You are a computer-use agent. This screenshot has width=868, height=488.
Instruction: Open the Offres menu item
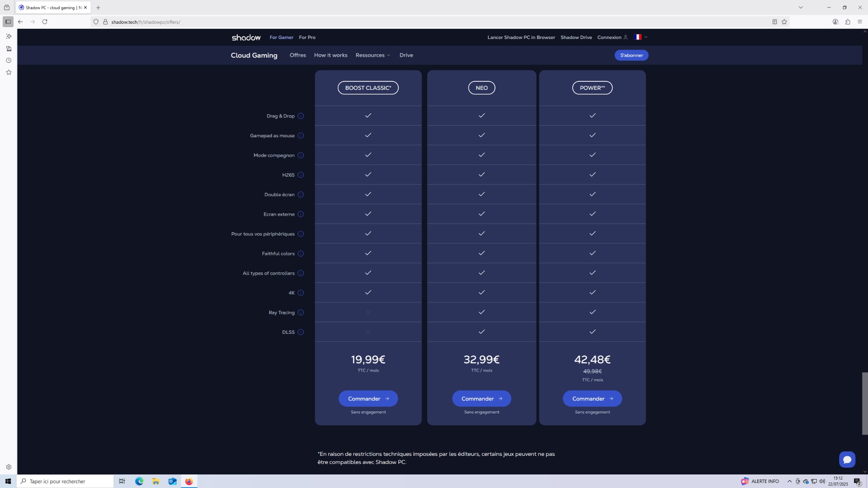298,55
